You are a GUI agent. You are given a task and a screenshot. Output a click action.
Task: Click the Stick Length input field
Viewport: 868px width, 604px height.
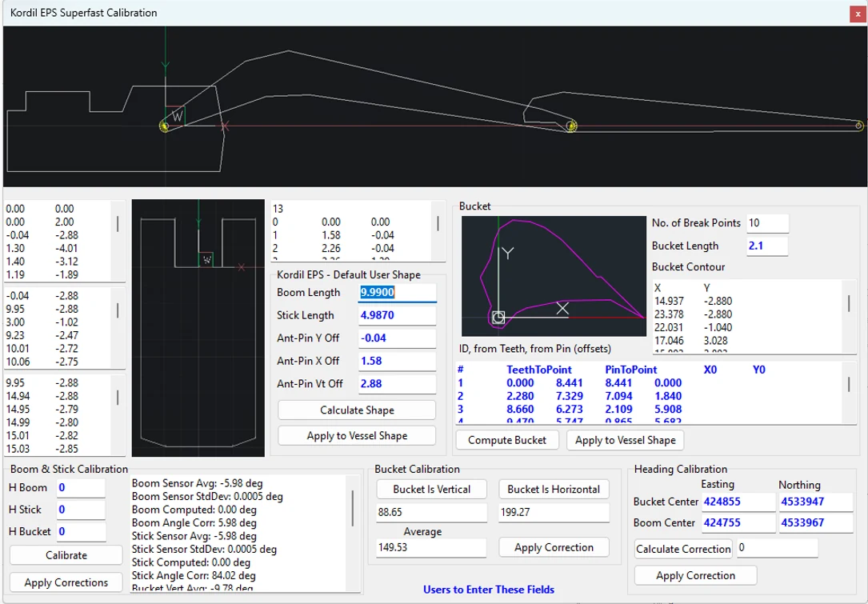(397, 315)
